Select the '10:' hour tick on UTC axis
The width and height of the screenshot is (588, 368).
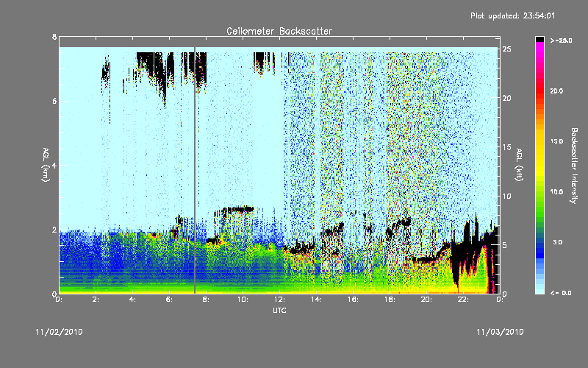(x=243, y=300)
